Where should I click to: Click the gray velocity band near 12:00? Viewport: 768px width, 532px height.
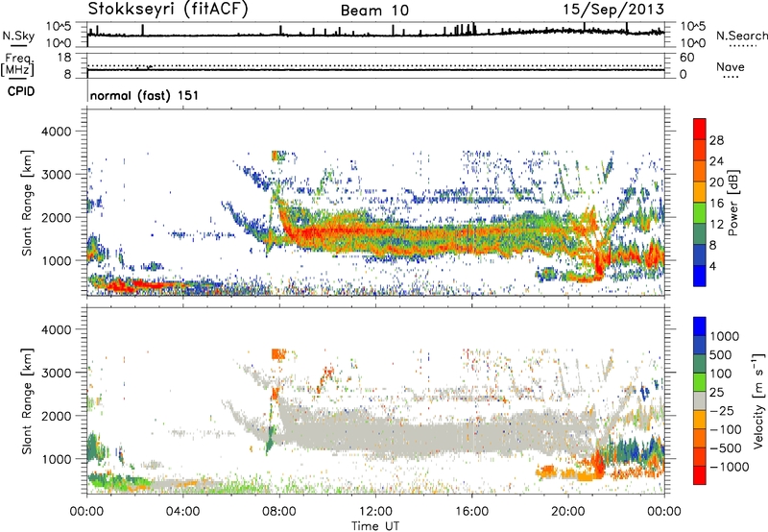click(x=375, y=431)
